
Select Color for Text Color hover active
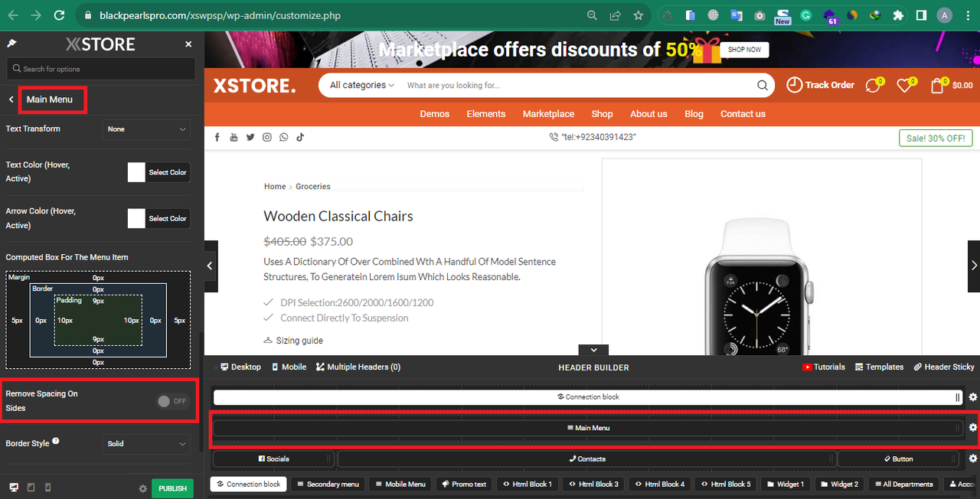158,172
